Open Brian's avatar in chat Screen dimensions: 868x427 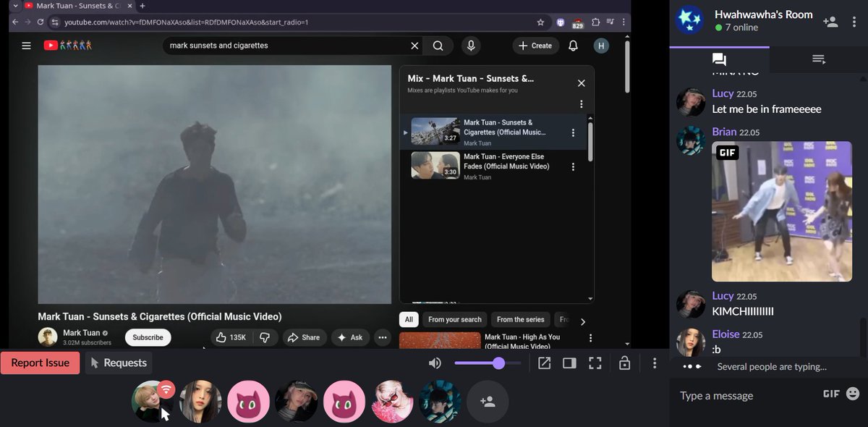(x=691, y=140)
